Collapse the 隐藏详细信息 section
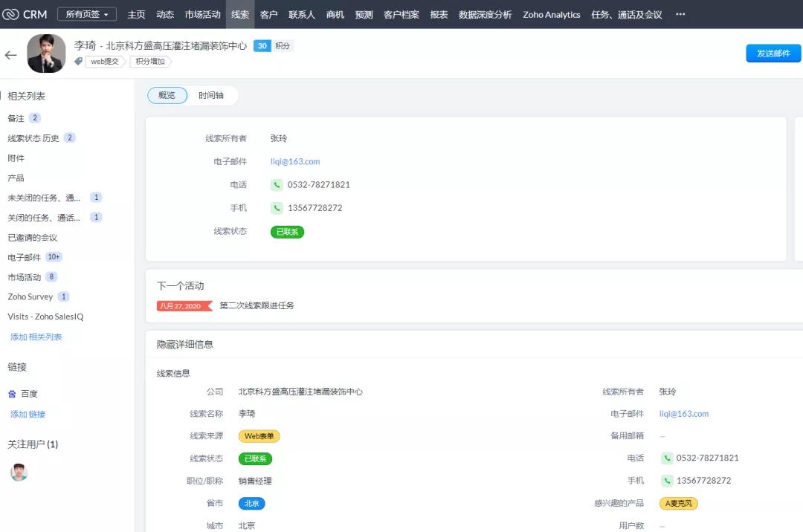The image size is (803, 532). coord(186,343)
